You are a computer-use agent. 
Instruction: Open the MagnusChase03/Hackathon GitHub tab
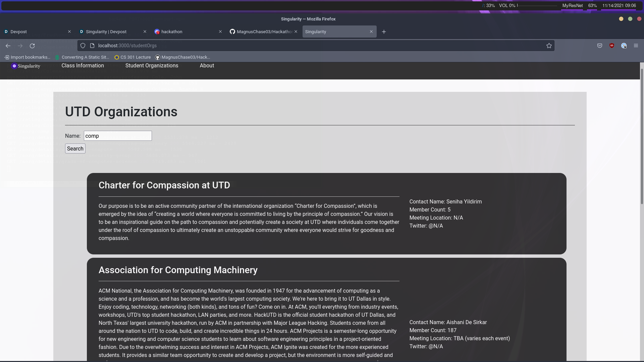click(264, 32)
